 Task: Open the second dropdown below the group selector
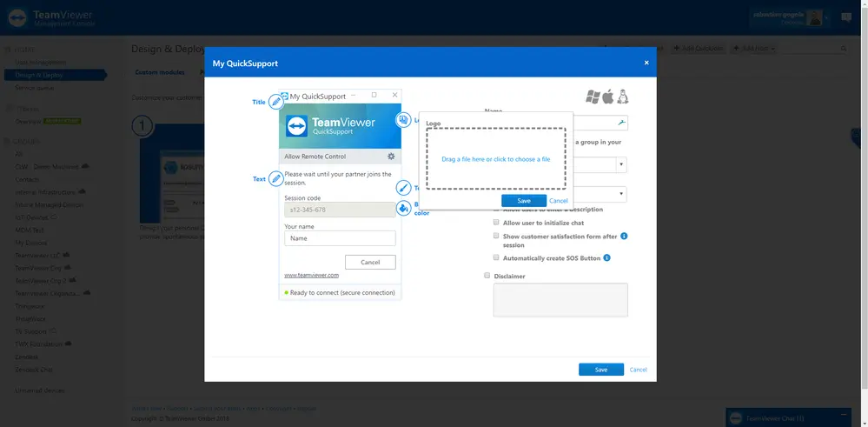tap(621, 195)
